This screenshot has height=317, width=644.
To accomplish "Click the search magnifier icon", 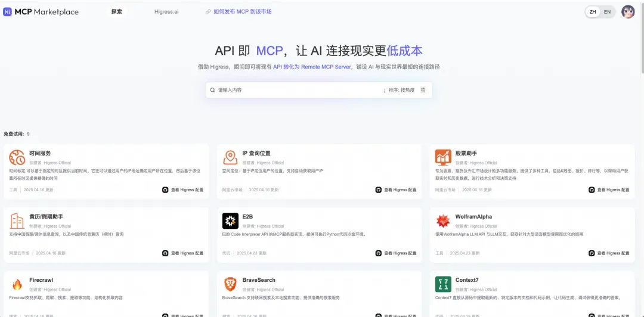I will coord(212,90).
